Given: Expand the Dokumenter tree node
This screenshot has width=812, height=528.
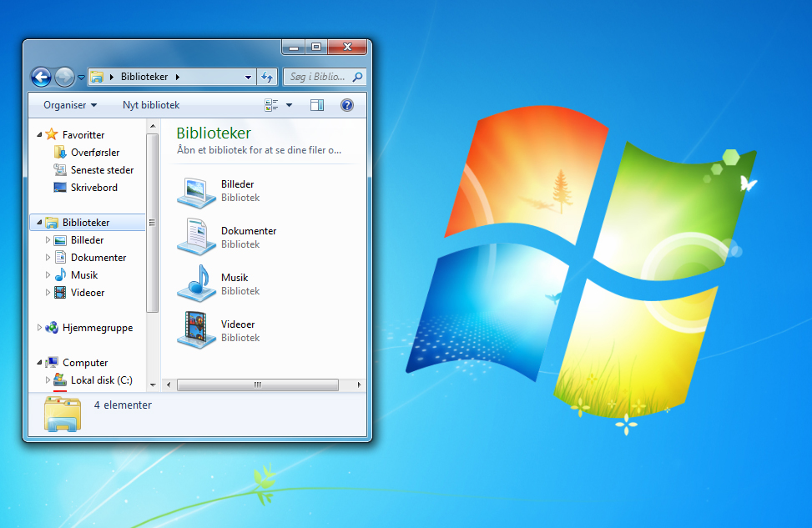Looking at the screenshot, I should [48, 258].
